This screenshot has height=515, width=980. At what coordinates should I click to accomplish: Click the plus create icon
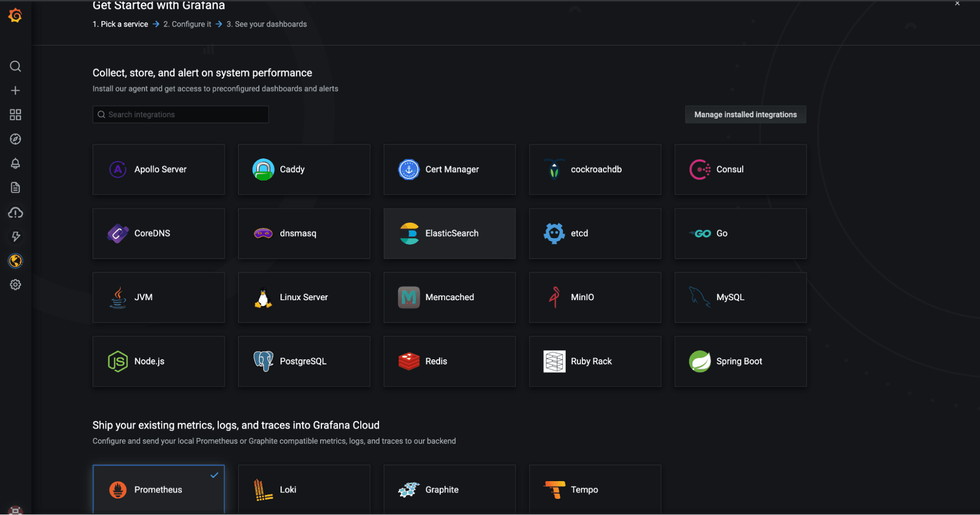click(x=15, y=91)
